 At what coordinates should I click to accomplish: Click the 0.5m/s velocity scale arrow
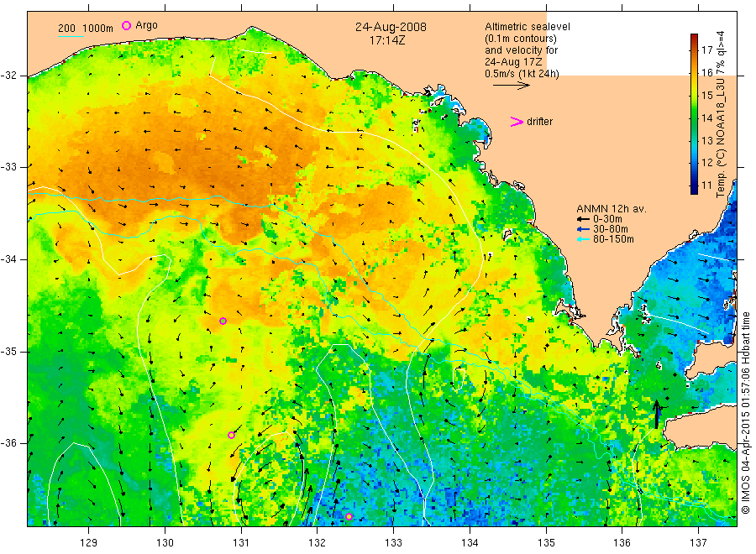511,86
